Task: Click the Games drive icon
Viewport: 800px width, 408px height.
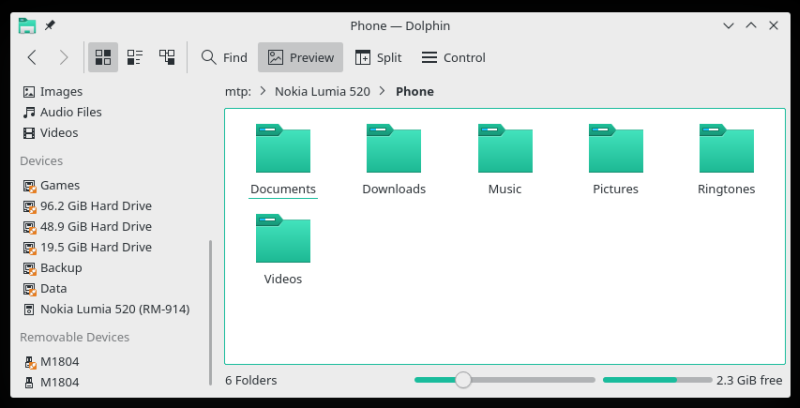Action: click(30, 186)
